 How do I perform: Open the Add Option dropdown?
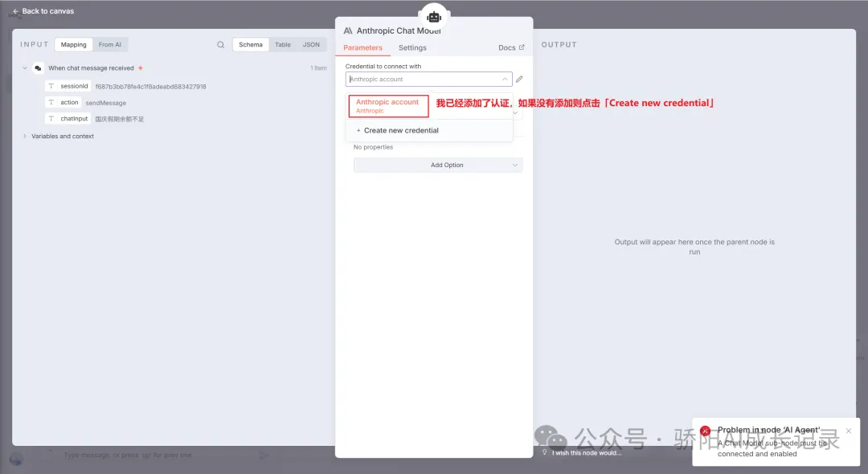coord(438,165)
